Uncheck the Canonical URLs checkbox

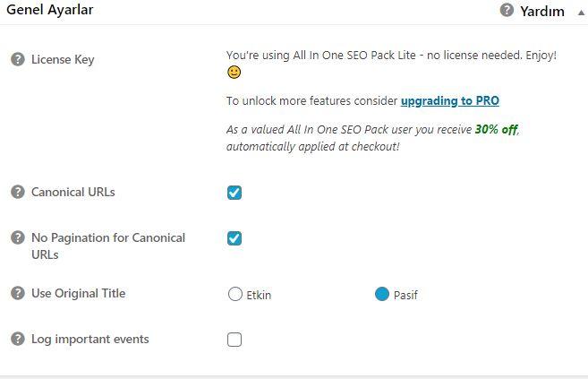(234, 193)
